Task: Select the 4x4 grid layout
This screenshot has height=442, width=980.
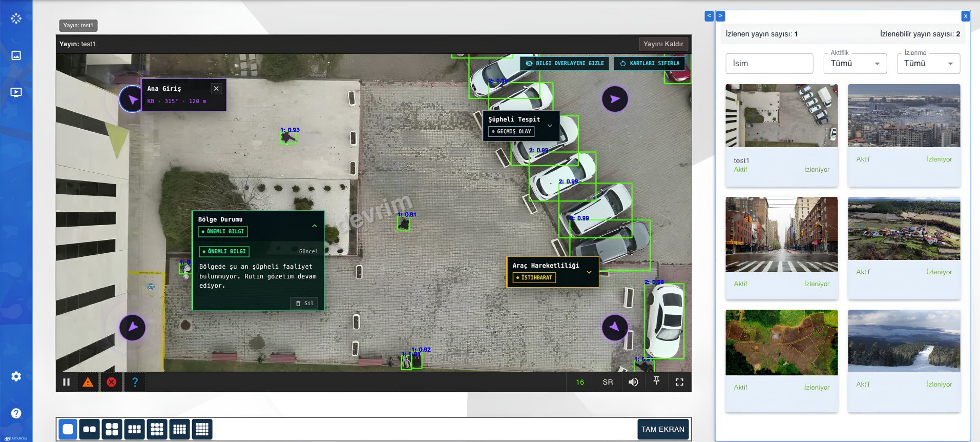Action: pyautogui.click(x=202, y=429)
